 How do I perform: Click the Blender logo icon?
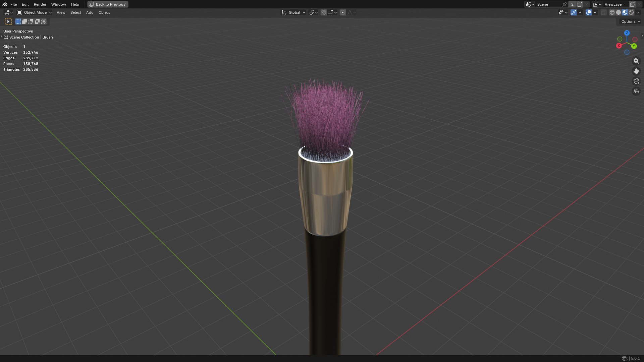[x=5, y=4]
